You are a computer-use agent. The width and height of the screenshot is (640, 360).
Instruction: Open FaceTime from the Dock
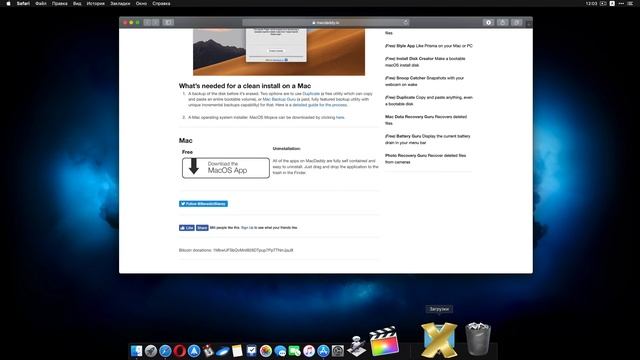(294, 351)
